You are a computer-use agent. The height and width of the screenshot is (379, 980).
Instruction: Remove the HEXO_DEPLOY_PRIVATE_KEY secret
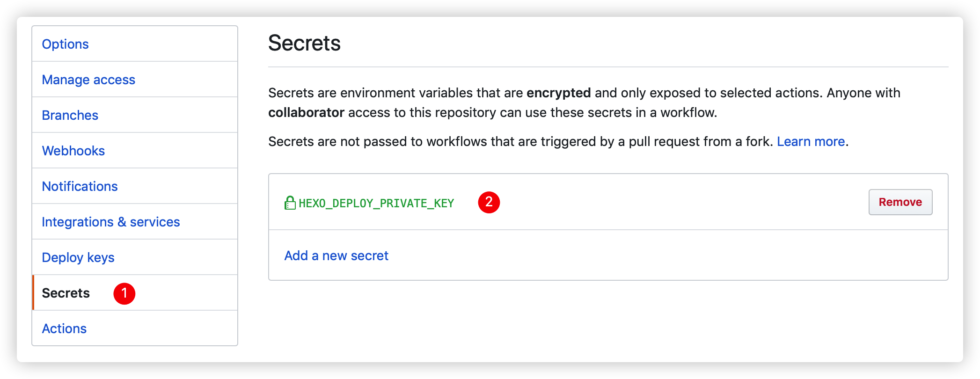(x=900, y=202)
